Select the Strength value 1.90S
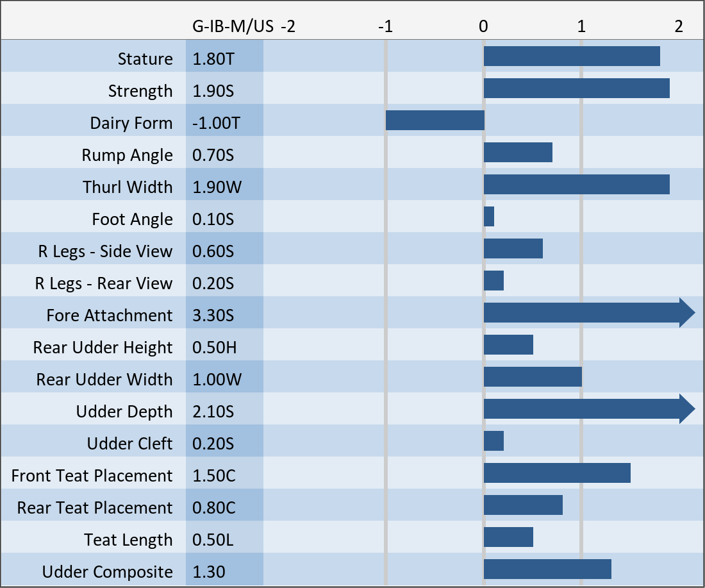The height and width of the screenshot is (588, 705). click(x=213, y=91)
